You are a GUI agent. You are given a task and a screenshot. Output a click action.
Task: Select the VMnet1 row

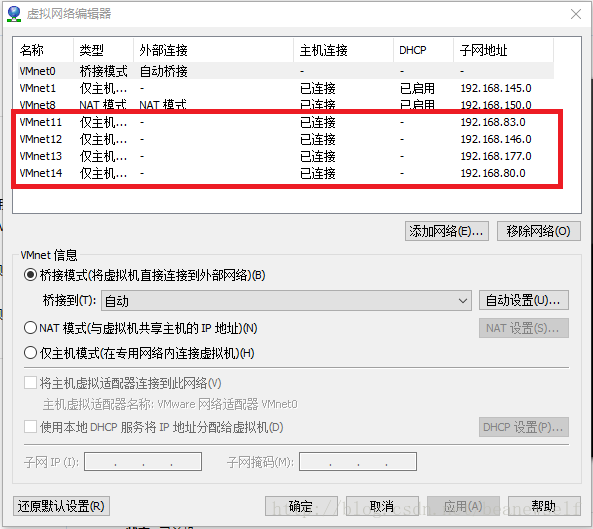click(x=286, y=88)
